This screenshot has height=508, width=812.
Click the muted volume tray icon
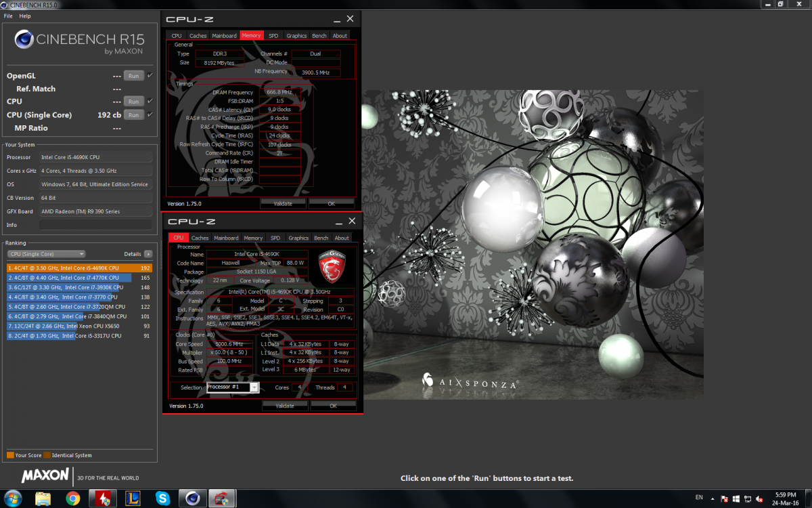click(x=759, y=499)
